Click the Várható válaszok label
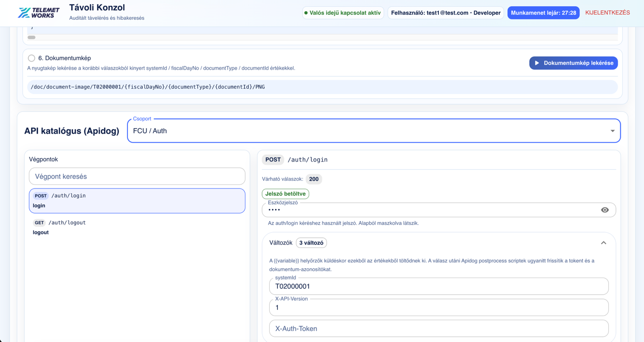Image resolution: width=644 pixels, height=342 pixels. (x=282, y=179)
